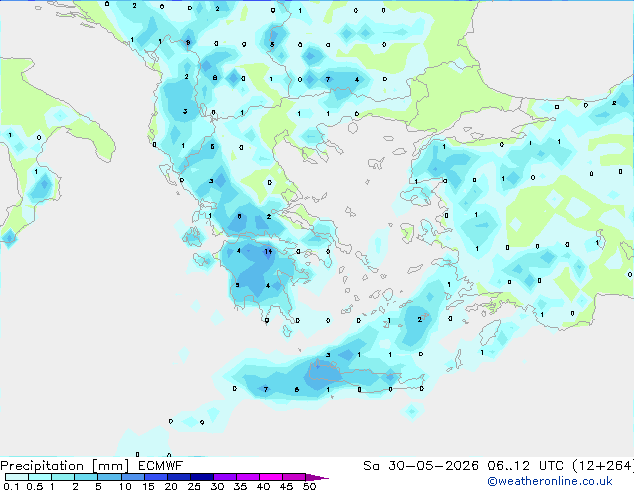Click the 'ECMWF' model label
Image resolution: width=634 pixels, height=490 pixels.
tap(161, 466)
